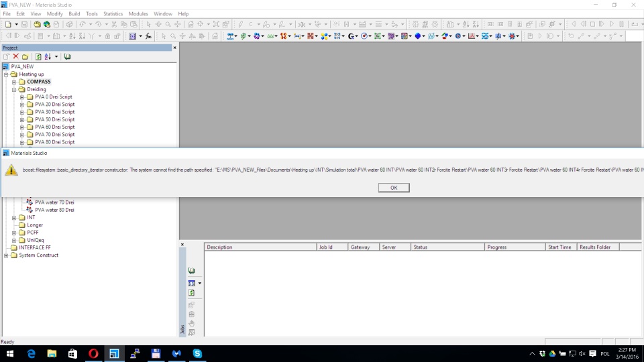The height and width of the screenshot is (362, 644).
Task: Open Skype from the taskbar
Action: coord(197,353)
